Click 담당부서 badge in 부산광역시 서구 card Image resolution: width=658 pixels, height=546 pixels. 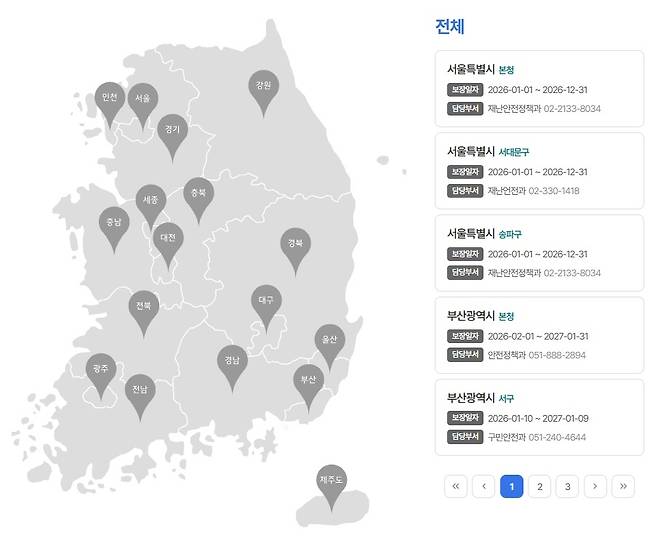tap(465, 437)
